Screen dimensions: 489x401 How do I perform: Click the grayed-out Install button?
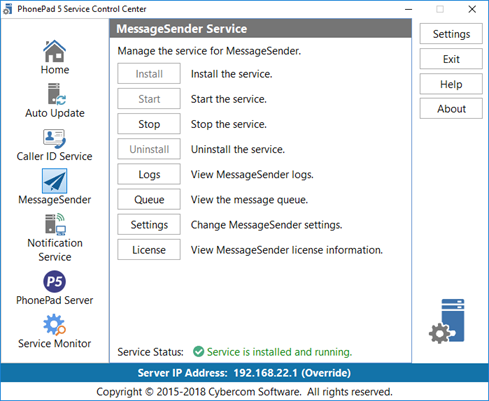pos(149,74)
